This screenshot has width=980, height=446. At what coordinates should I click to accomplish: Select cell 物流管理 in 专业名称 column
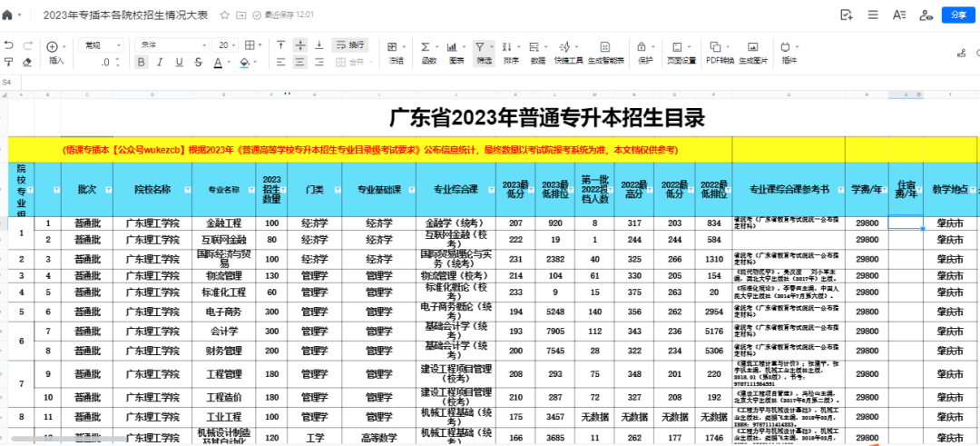pyautogui.click(x=224, y=275)
